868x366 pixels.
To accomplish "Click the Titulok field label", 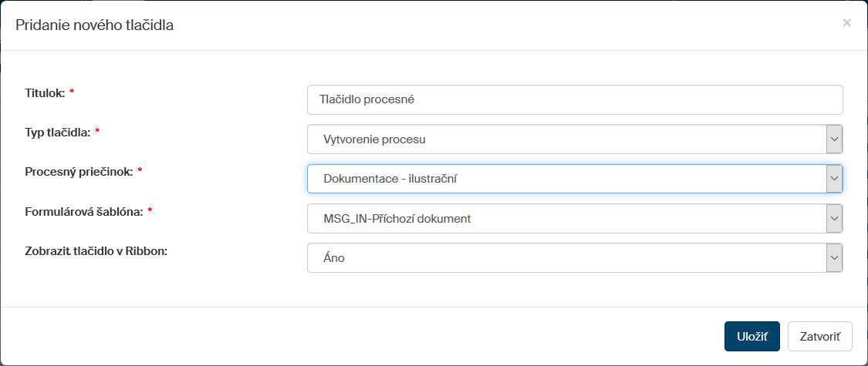I will point(45,92).
